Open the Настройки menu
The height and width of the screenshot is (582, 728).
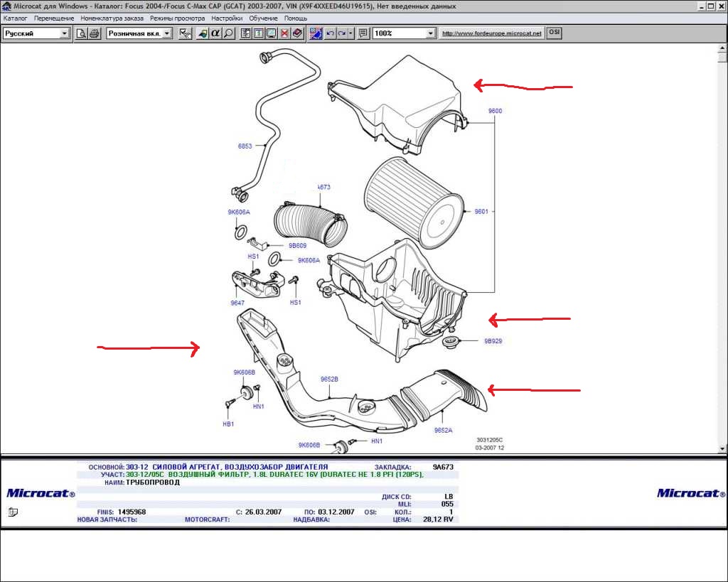tap(227, 18)
